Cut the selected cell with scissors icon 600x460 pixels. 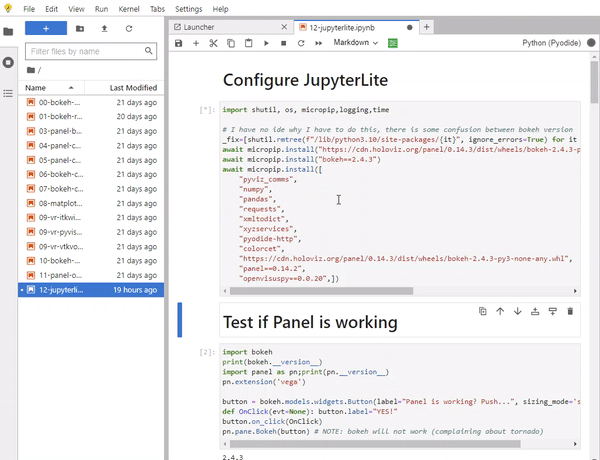point(213,43)
